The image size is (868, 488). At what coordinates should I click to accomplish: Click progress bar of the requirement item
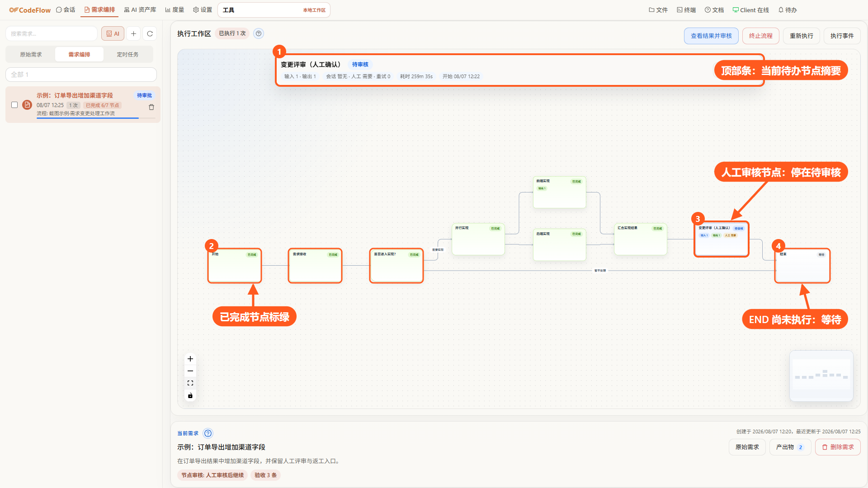click(x=95, y=118)
